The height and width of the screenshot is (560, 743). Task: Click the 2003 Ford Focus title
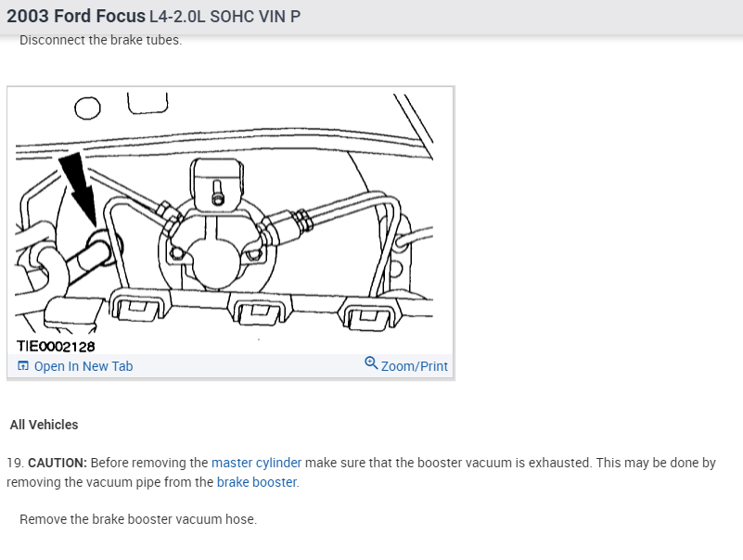point(76,17)
